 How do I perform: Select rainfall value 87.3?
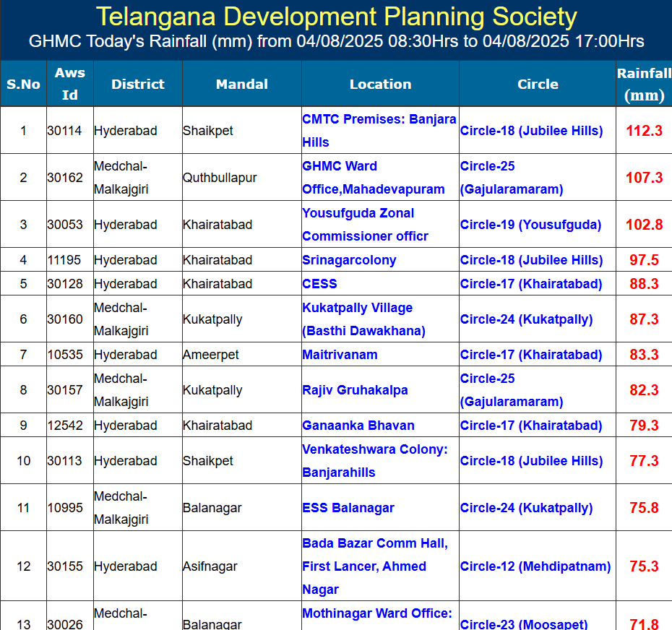click(644, 319)
